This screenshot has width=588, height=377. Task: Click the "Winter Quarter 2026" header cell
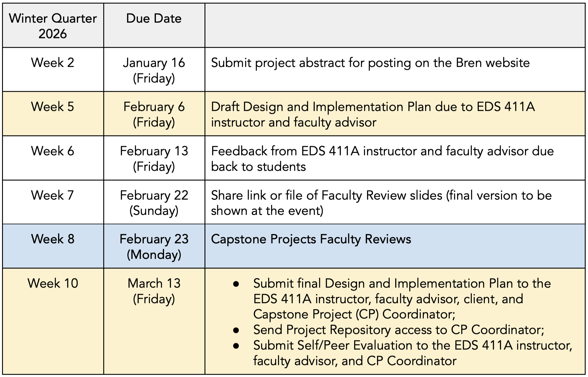pos(53,26)
